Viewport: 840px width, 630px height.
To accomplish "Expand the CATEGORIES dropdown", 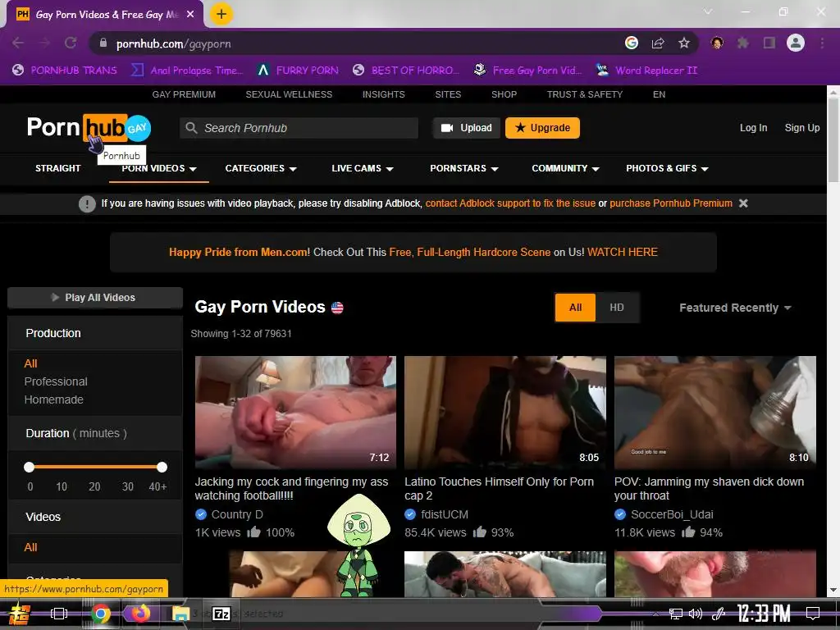I will [x=261, y=168].
